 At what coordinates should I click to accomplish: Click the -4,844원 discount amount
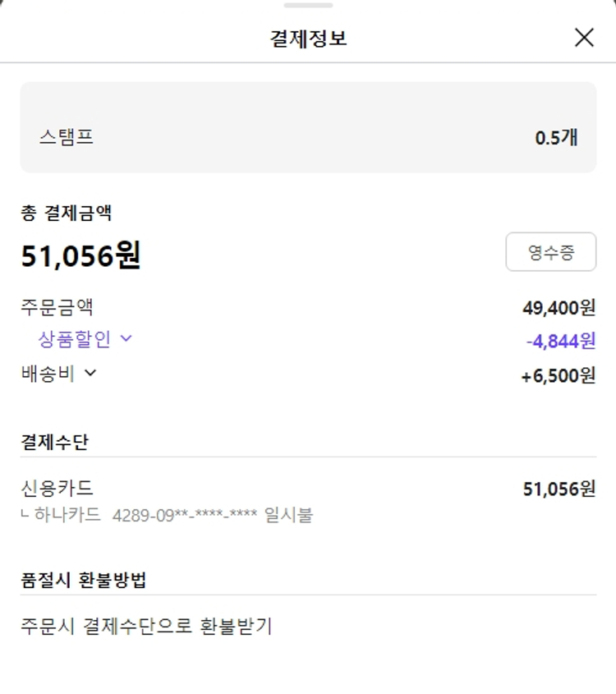(561, 341)
